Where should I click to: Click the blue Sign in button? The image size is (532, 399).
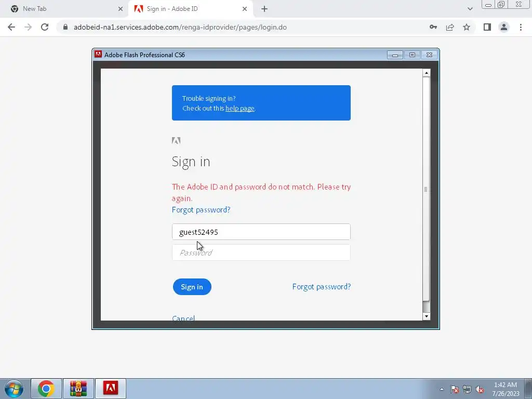click(x=192, y=287)
